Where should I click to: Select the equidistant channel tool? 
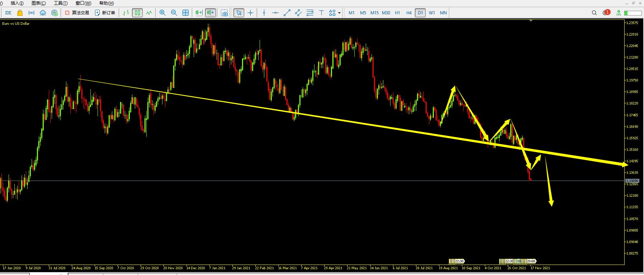pyautogui.click(x=298, y=13)
